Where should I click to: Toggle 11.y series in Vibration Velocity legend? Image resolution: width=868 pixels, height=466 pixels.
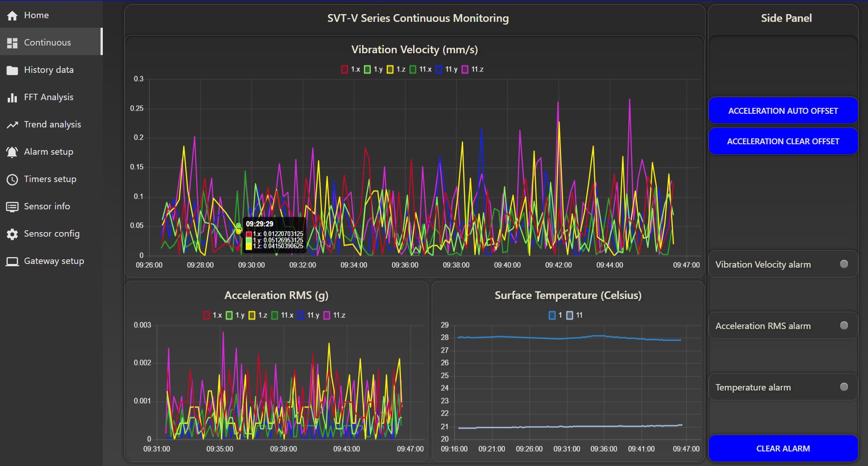[x=447, y=69]
